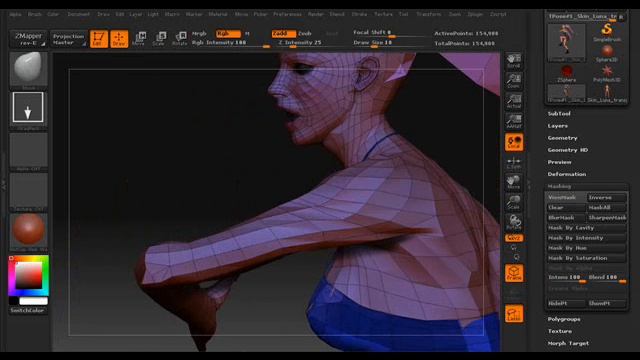
Task: Click the ZMapper rev-E button
Action: [x=28, y=39]
